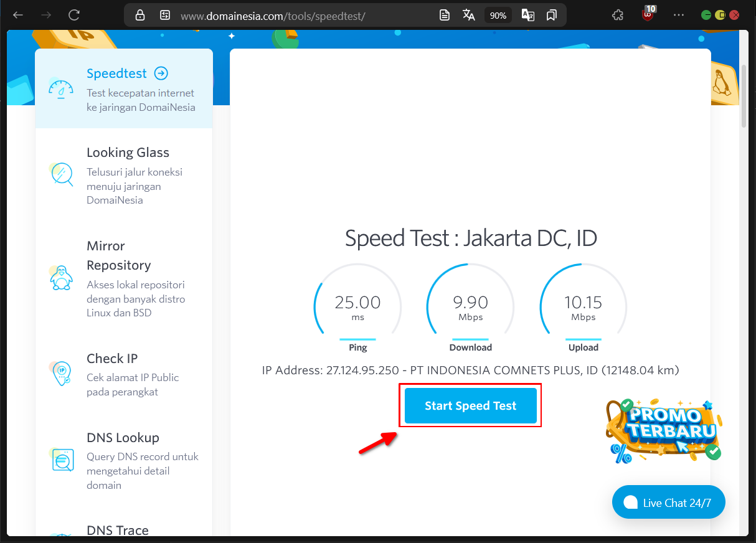The width and height of the screenshot is (756, 543).
Task: Click the bookmark icon in the address bar
Action: (x=552, y=15)
